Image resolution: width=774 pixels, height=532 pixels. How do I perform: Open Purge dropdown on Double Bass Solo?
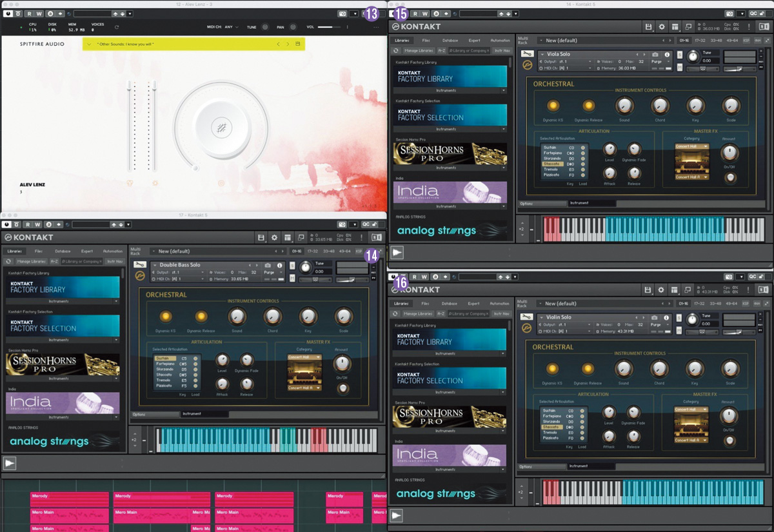coord(273,272)
